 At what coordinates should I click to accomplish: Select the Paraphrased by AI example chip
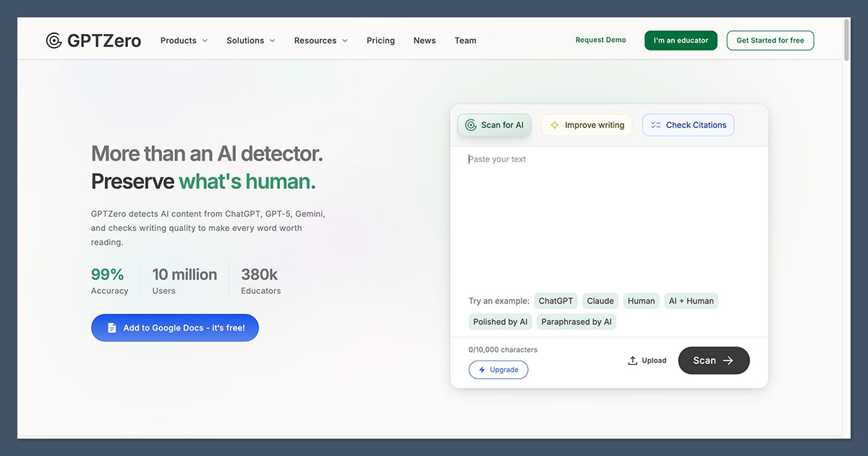(x=576, y=321)
